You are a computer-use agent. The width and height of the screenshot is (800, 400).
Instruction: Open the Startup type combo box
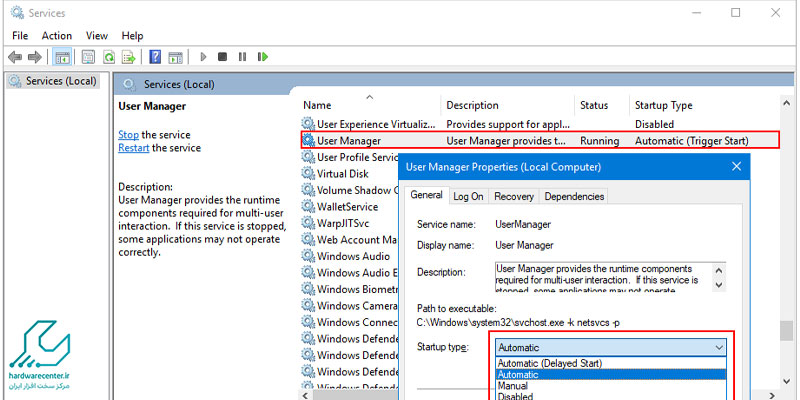point(610,347)
